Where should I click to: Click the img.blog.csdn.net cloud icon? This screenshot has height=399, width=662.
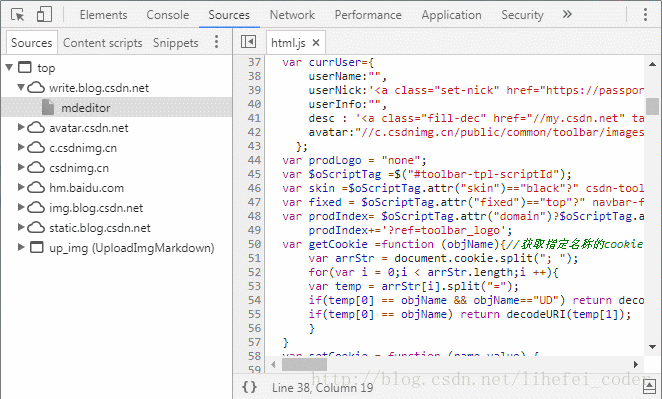coord(36,207)
